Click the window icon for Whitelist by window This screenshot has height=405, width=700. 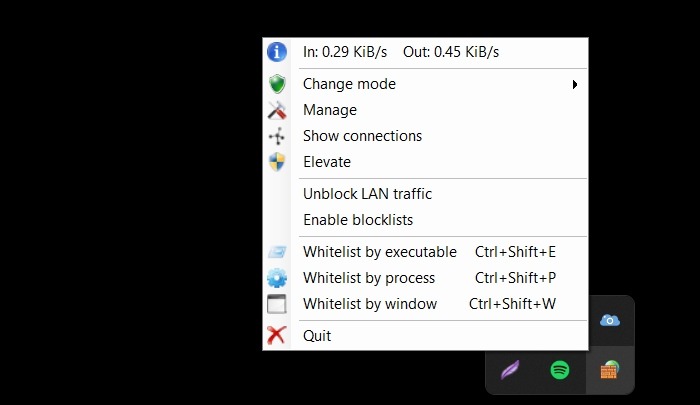click(x=277, y=304)
